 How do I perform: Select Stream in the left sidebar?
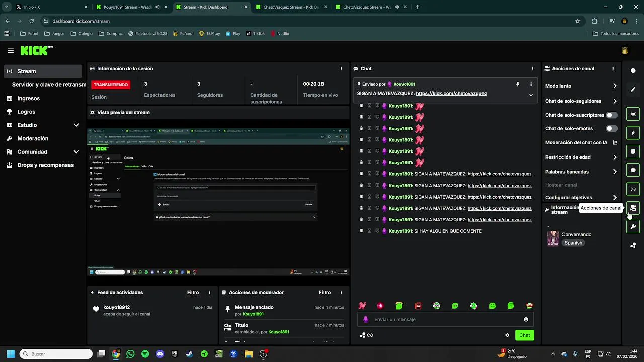tap(43, 71)
